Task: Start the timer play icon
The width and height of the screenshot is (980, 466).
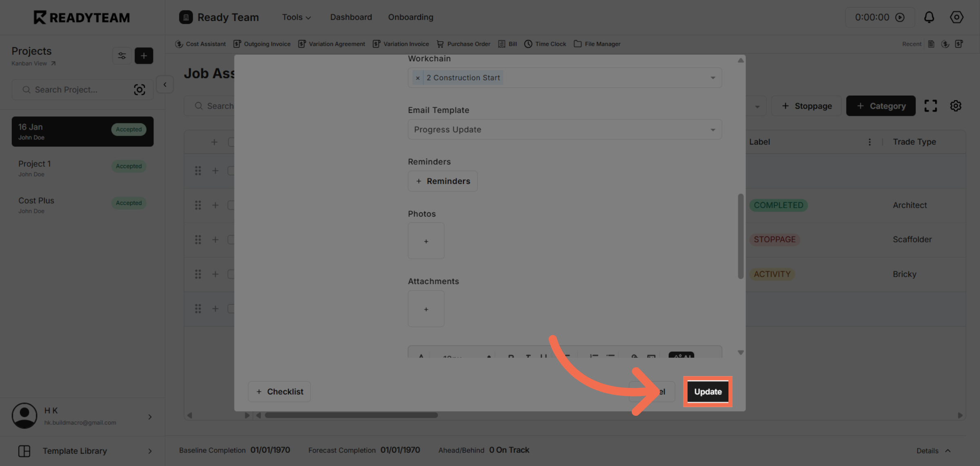Action: 900,17
